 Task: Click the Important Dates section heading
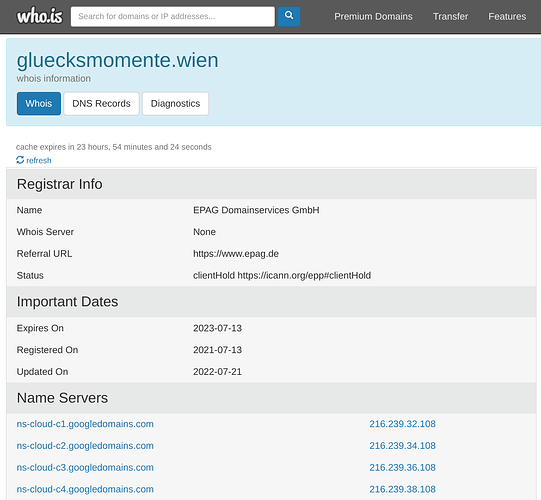[68, 302]
